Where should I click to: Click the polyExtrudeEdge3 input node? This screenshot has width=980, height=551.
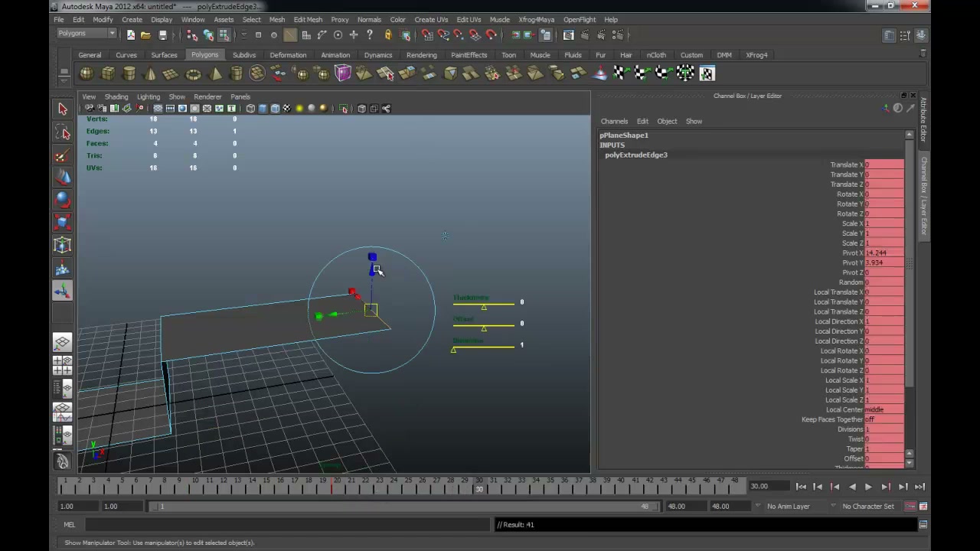click(x=636, y=155)
